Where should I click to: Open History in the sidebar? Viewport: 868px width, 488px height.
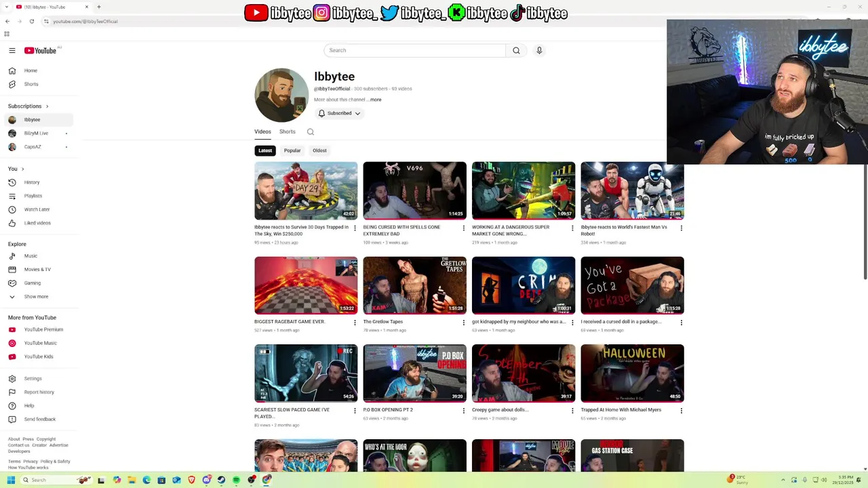pos(38,182)
